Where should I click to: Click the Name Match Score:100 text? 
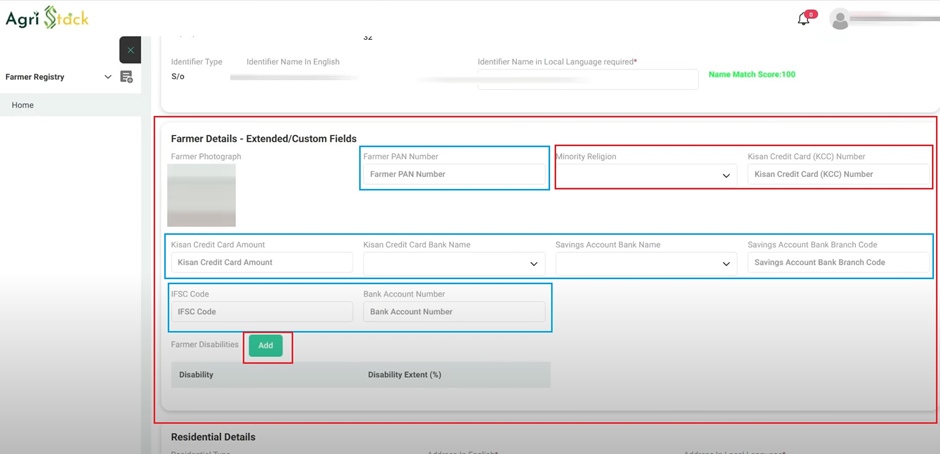752,75
